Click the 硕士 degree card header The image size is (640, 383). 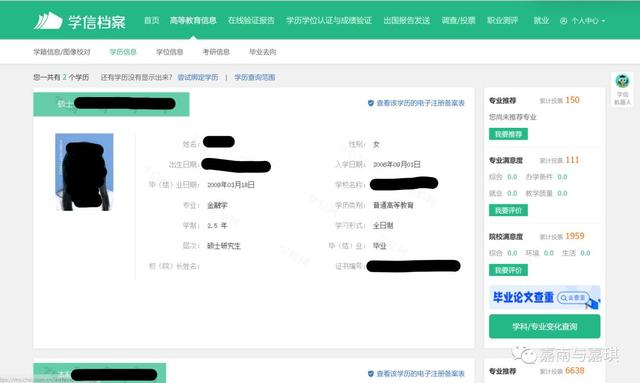[x=111, y=104]
